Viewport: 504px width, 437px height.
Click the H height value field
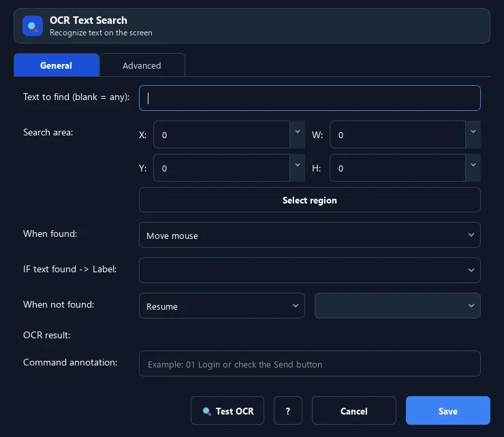[x=398, y=168]
